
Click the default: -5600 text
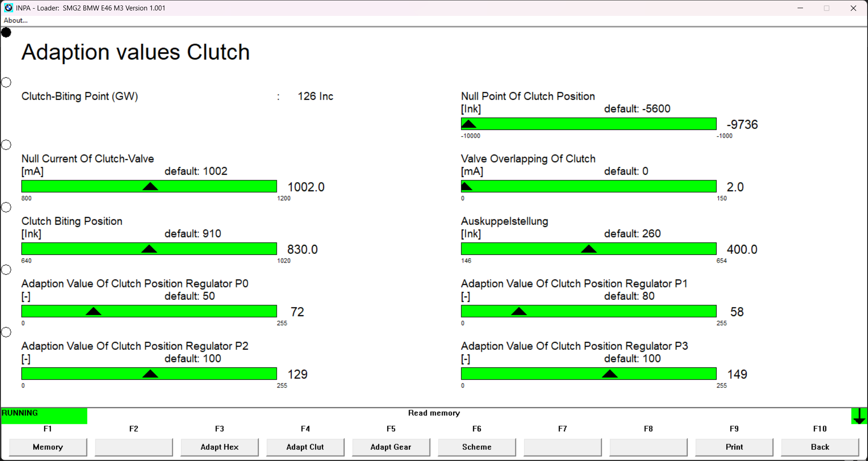(637, 109)
